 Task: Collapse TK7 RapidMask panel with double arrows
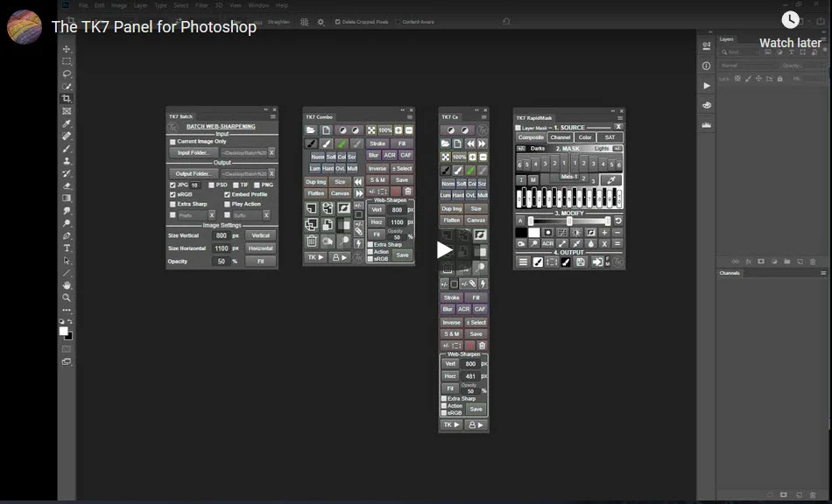[613, 111]
